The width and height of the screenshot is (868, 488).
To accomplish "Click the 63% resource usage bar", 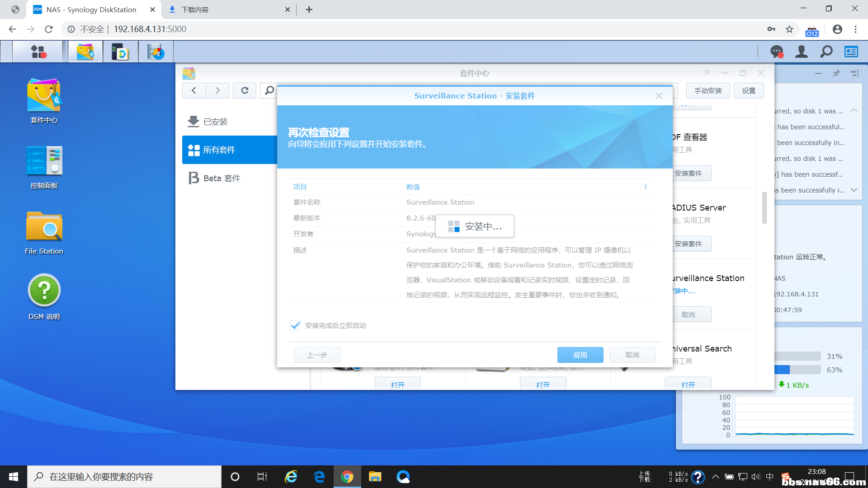I will click(798, 370).
